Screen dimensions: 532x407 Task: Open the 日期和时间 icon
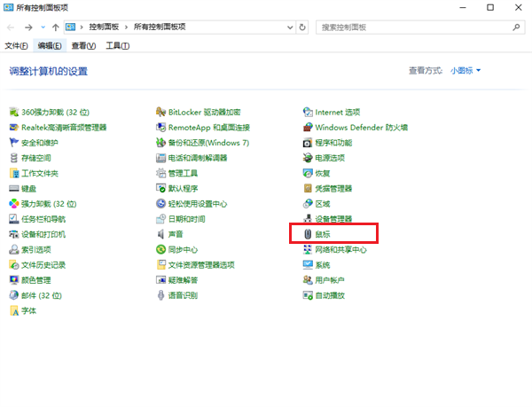(160, 219)
